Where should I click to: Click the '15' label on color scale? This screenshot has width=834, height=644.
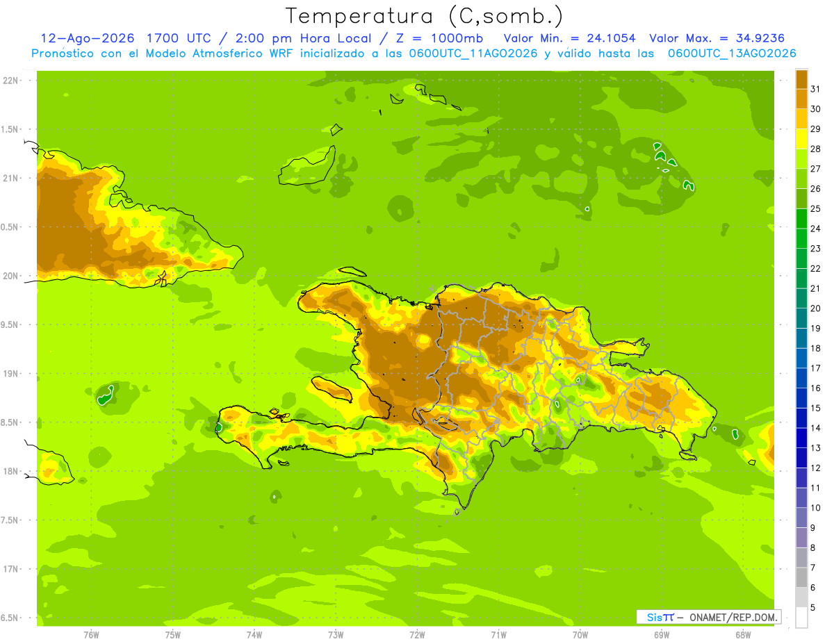[816, 408]
